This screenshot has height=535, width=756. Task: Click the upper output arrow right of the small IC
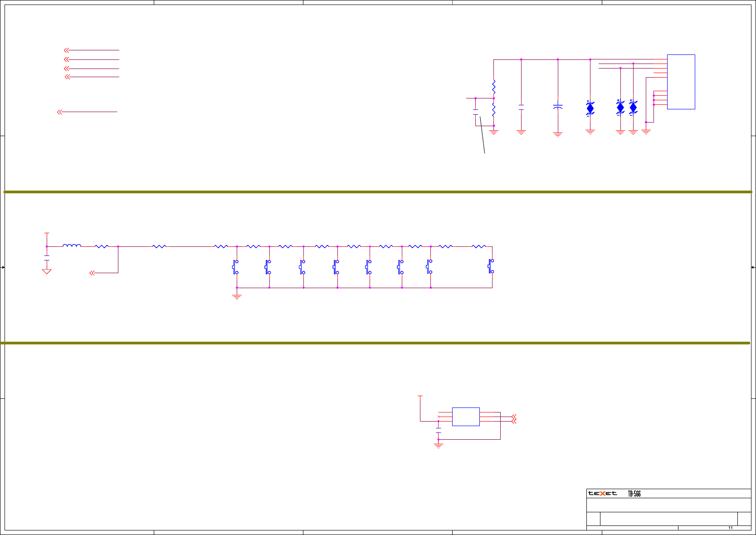(514, 417)
